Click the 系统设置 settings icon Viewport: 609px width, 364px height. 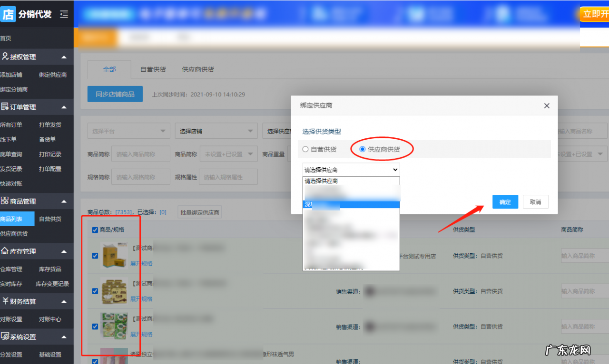[6, 336]
